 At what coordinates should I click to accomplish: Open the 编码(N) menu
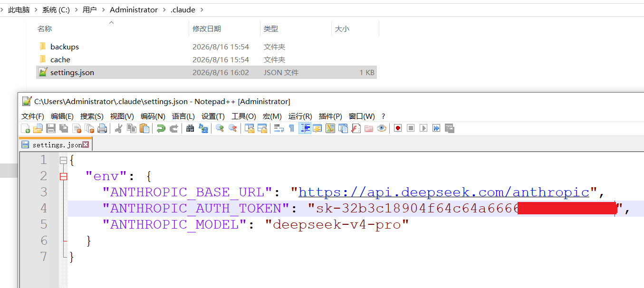pyautogui.click(x=153, y=116)
